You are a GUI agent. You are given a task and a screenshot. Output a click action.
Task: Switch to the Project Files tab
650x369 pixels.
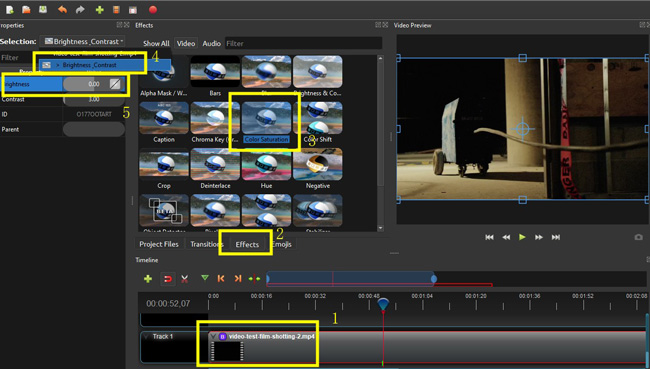(x=159, y=244)
